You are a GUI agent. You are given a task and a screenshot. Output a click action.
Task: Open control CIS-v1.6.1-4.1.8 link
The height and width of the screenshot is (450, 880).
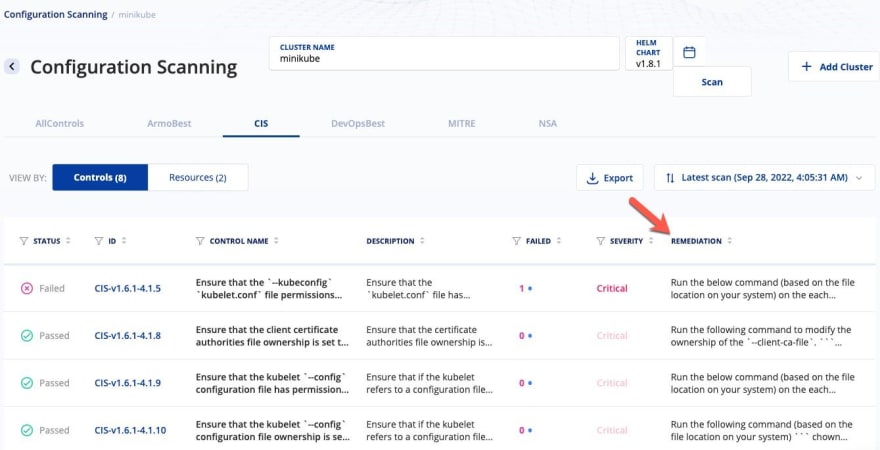point(127,336)
